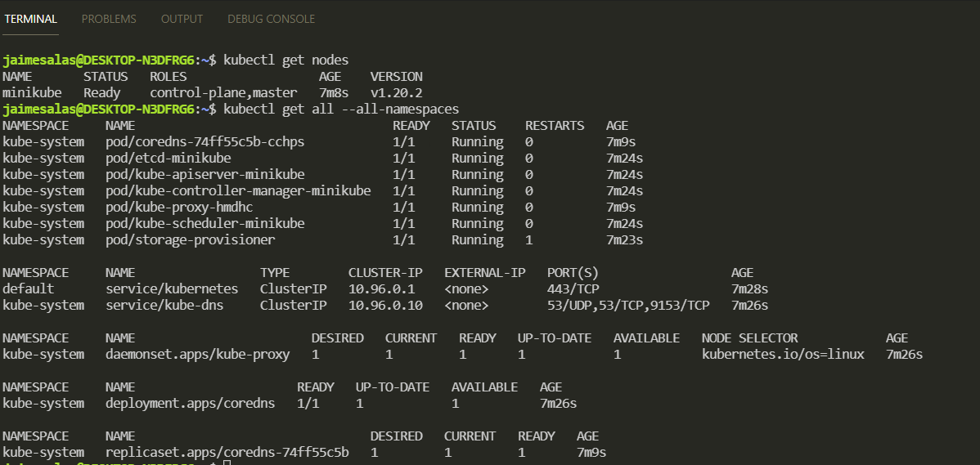
Task: Click 'pod/coredns-74ff55c5b-cchps' entry
Action: 205,141
